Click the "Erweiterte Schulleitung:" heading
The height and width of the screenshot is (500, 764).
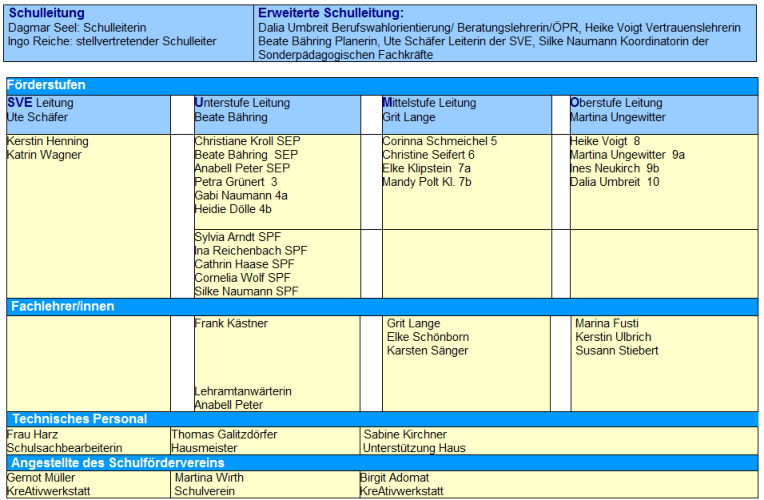[x=330, y=13]
